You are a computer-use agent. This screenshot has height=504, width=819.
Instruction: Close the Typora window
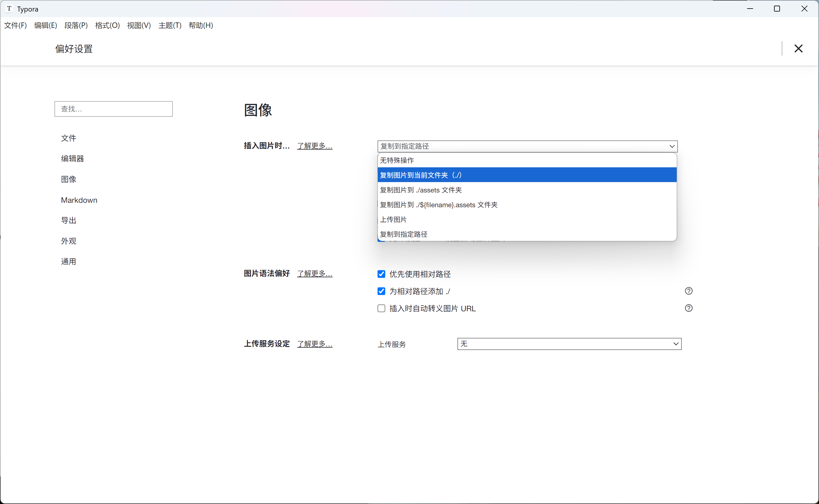804,9
